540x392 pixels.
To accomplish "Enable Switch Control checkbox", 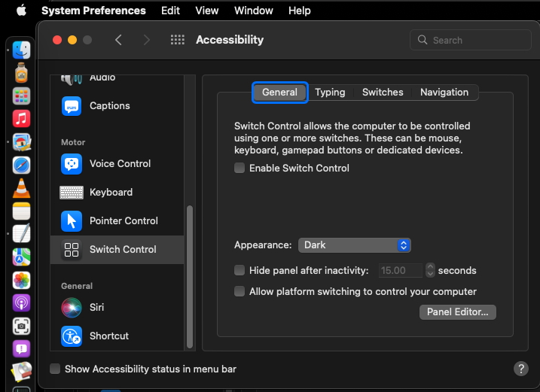I will (239, 169).
